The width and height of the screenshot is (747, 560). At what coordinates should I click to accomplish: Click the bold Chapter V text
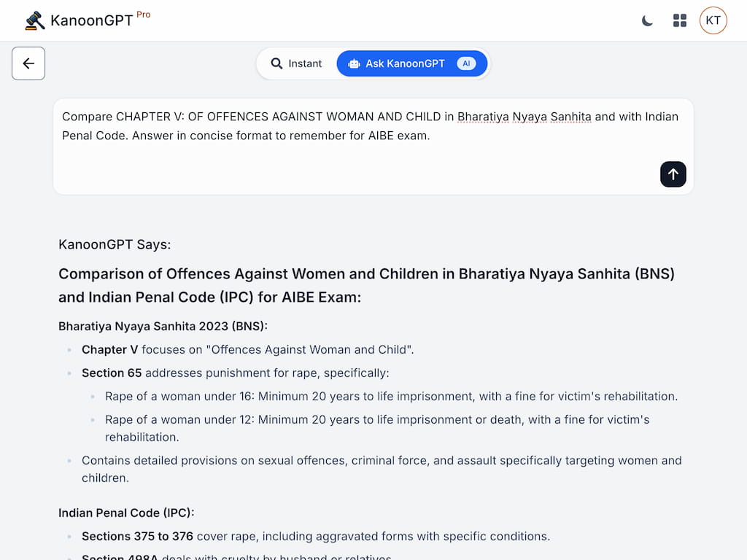click(109, 349)
